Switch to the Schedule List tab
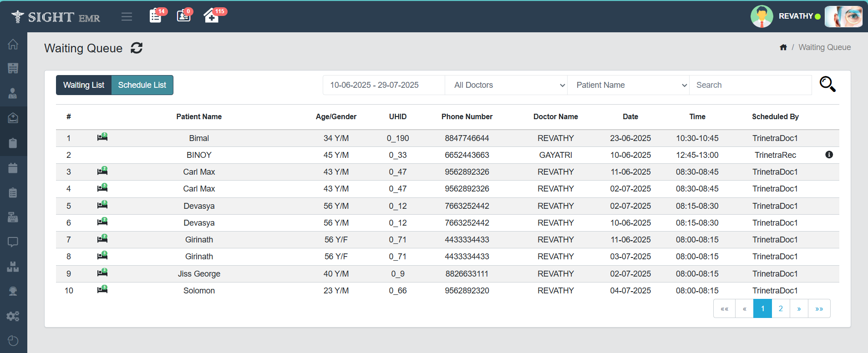This screenshot has width=868, height=353. tap(142, 85)
